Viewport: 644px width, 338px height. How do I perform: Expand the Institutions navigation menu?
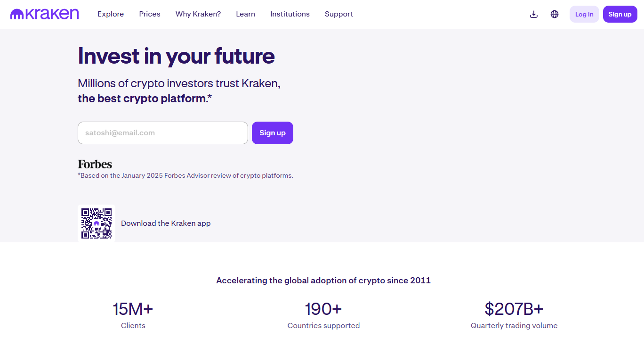290,14
